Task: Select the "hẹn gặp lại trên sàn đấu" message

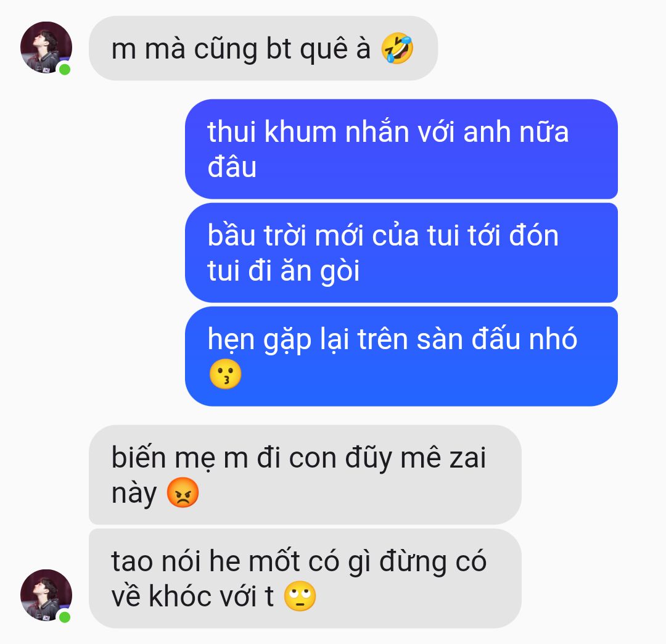Action: 401,357
